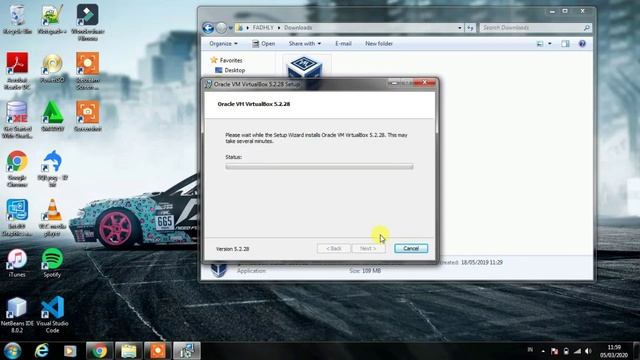Screen dimensions: 640x360
Task: Open the NetBeans IDE 8.0.2 shortcut
Action: pyautogui.click(x=17, y=314)
